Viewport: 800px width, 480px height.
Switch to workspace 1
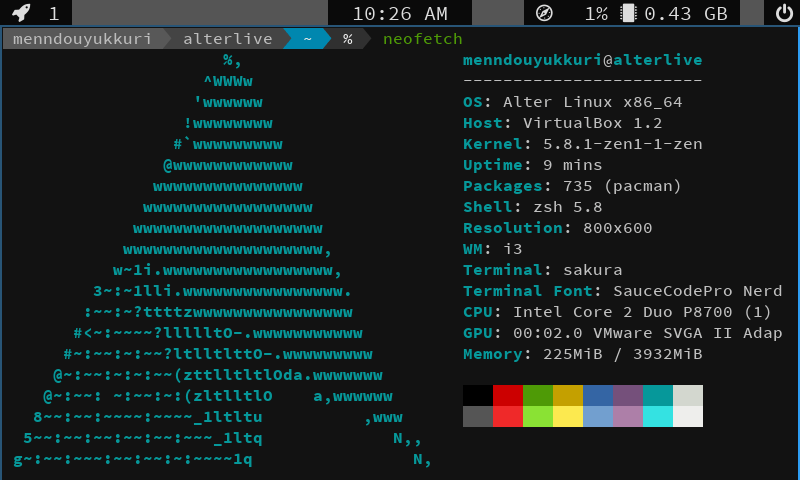pyautogui.click(x=54, y=13)
